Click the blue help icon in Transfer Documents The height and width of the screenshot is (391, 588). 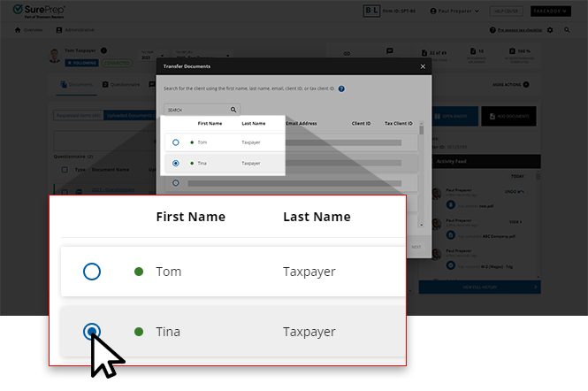(341, 89)
